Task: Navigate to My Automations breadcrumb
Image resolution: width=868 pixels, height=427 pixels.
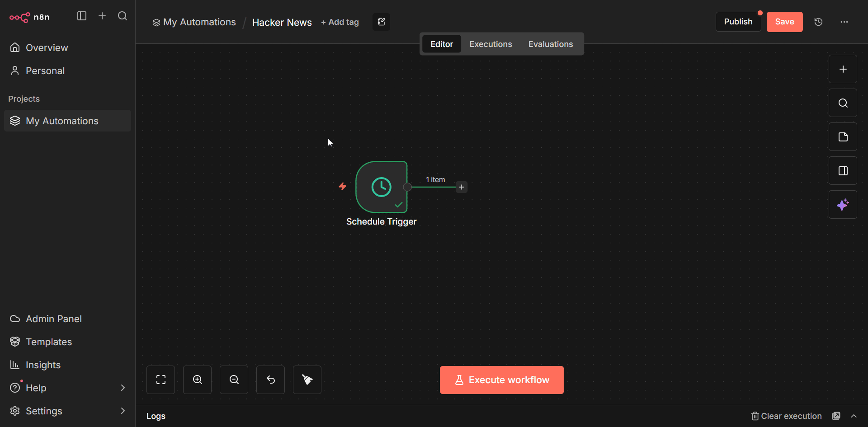Action: pyautogui.click(x=194, y=22)
